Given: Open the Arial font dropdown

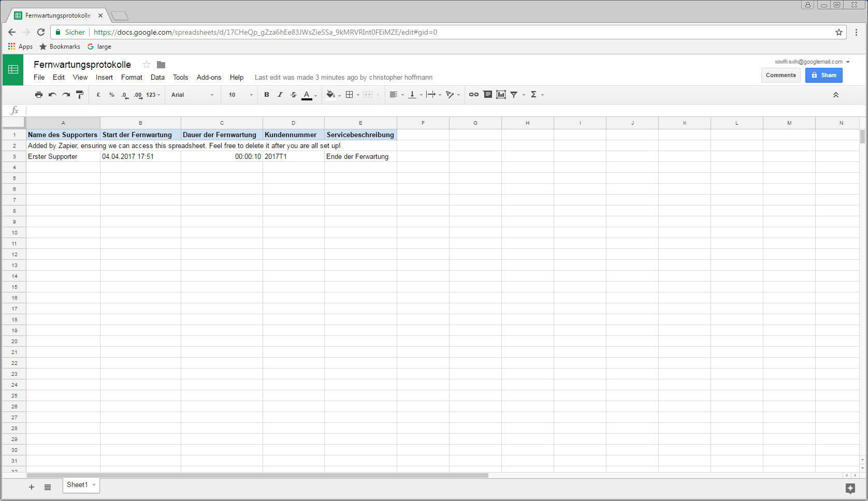Looking at the screenshot, I should 192,95.
